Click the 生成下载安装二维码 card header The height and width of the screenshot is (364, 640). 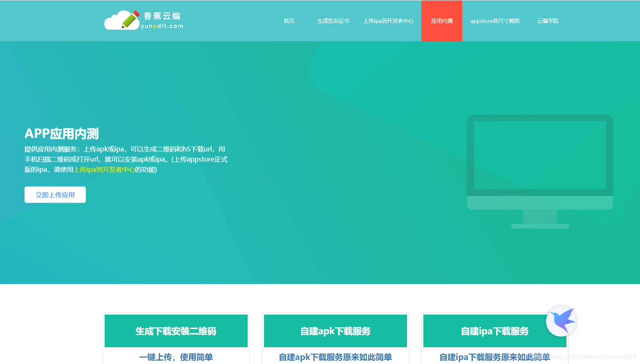[176, 331]
